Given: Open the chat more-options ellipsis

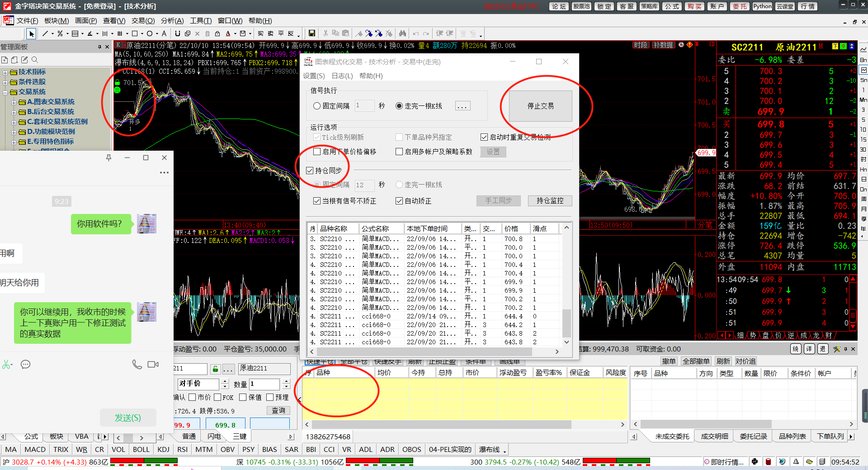Looking at the screenshot, I should tap(164, 172).
